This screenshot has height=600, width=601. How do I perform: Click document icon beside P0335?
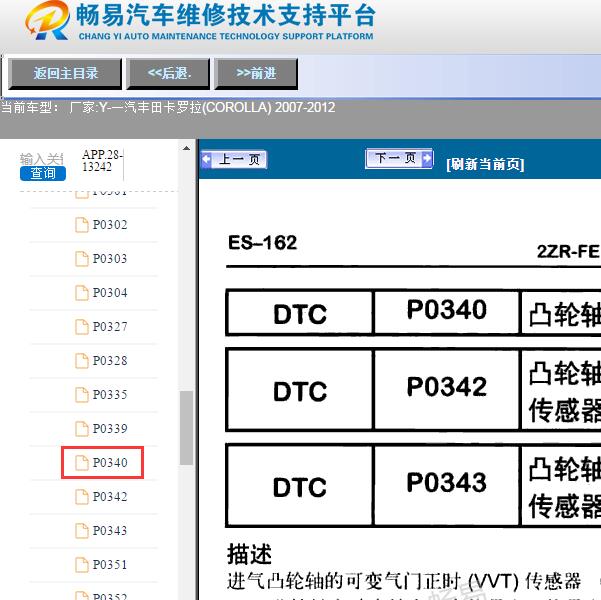point(82,395)
